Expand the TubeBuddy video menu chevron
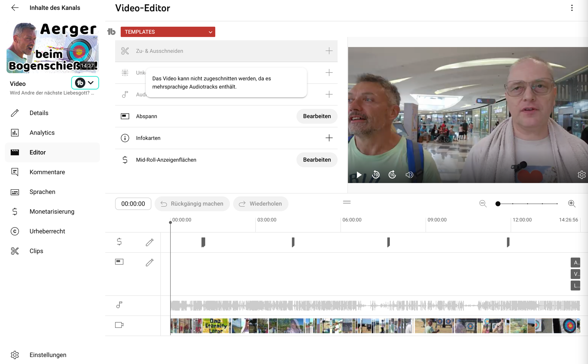This screenshot has height=364, width=588. tap(91, 83)
